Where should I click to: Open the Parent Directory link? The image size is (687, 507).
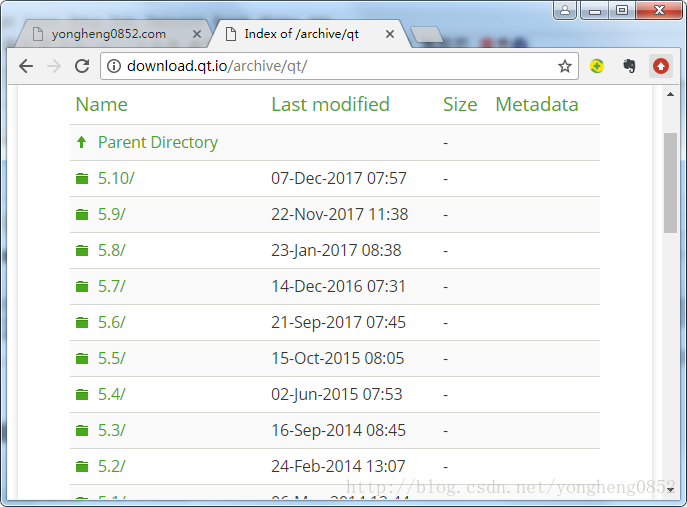coord(158,142)
